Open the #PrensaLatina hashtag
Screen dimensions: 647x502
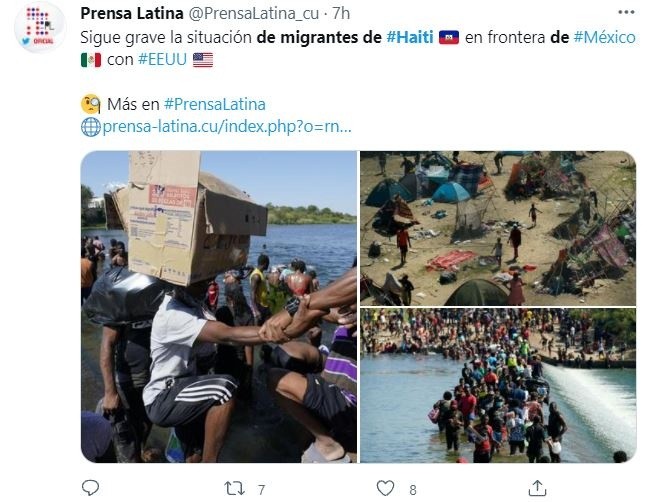pos(215,104)
